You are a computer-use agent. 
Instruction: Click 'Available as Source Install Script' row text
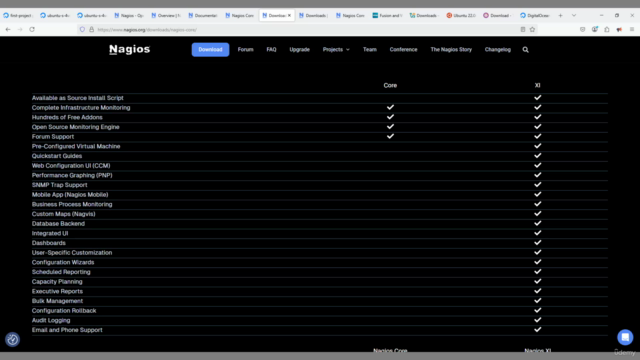(78, 98)
